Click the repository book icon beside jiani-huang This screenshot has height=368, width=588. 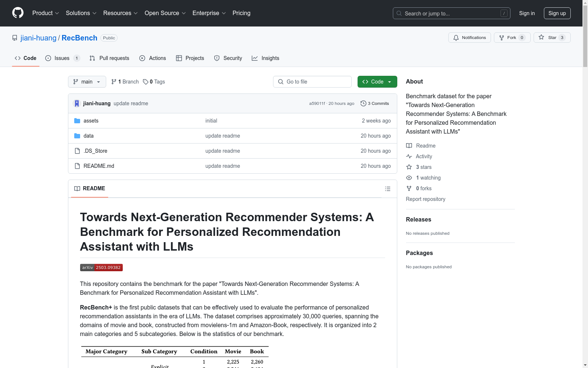coord(15,38)
